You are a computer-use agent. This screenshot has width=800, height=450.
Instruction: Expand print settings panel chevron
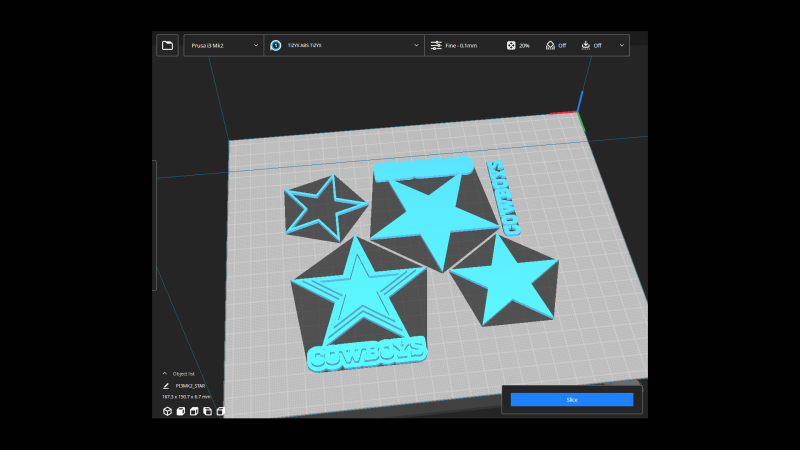coord(622,45)
